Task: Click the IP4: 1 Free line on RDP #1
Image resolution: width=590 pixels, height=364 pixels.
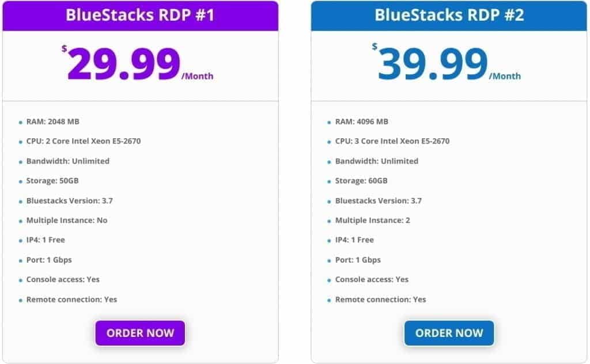Action: [x=45, y=240]
